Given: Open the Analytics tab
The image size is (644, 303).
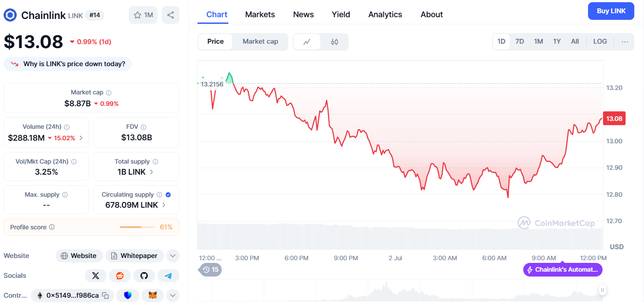Looking at the screenshot, I should (x=385, y=15).
